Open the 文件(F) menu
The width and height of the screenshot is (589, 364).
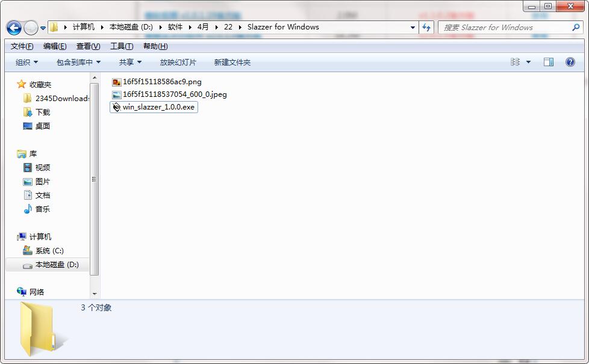[22, 46]
